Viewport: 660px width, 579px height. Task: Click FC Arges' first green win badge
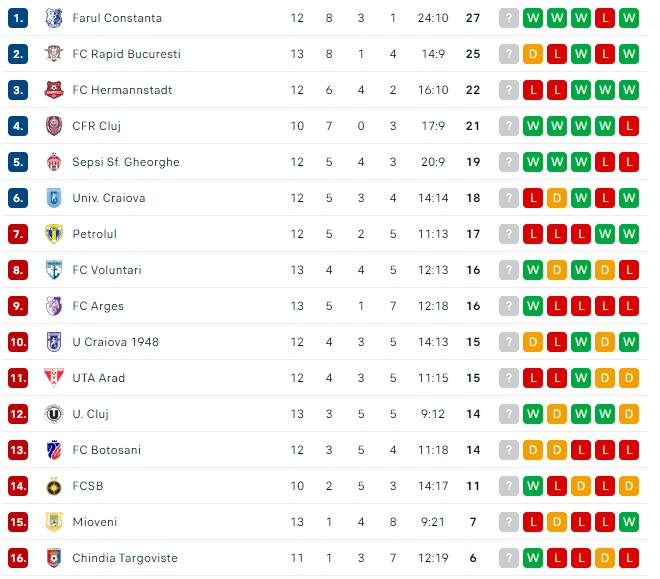[533, 306]
